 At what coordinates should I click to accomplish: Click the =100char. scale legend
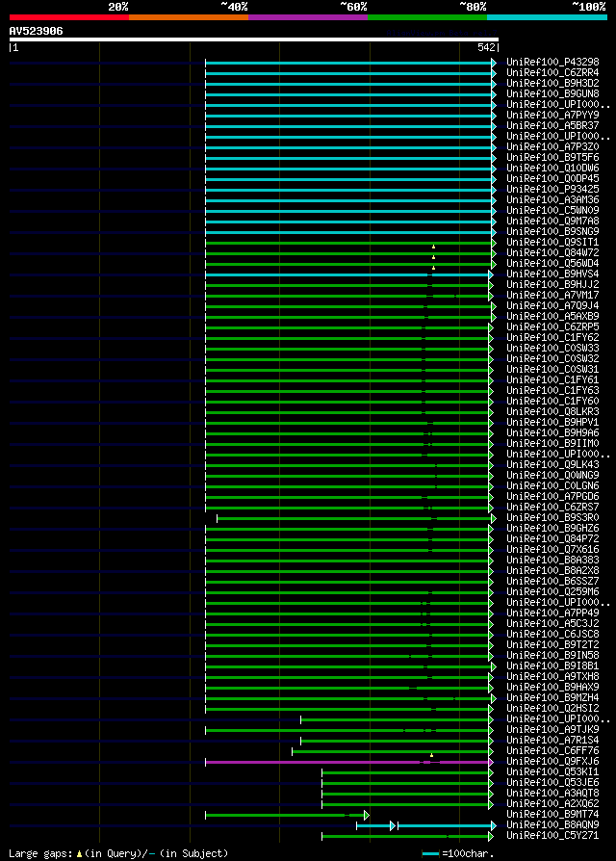[458, 854]
